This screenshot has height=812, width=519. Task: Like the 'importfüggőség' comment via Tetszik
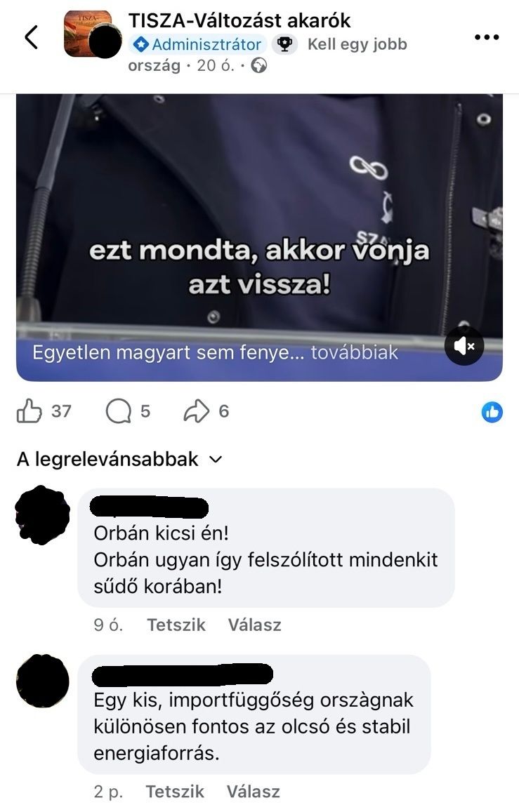tap(175, 791)
